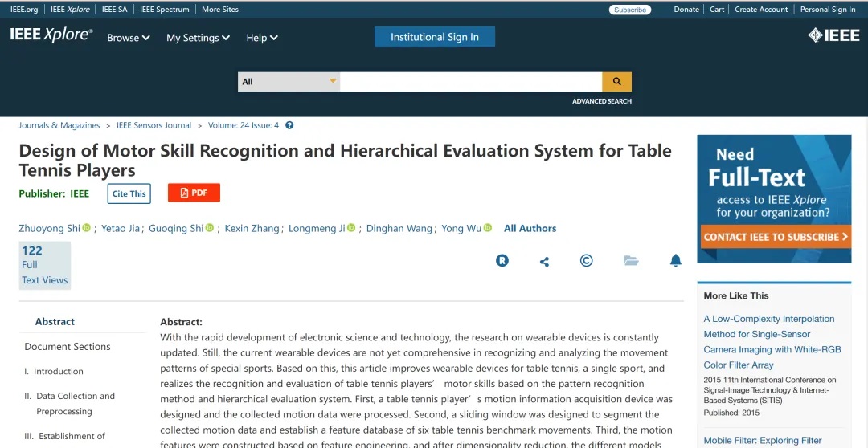Expand the My Settings dropdown
This screenshot has width=868, height=448.
click(198, 38)
